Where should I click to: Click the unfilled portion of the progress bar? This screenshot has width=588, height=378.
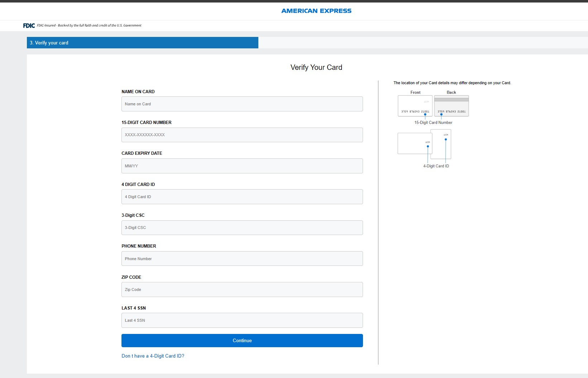point(423,43)
